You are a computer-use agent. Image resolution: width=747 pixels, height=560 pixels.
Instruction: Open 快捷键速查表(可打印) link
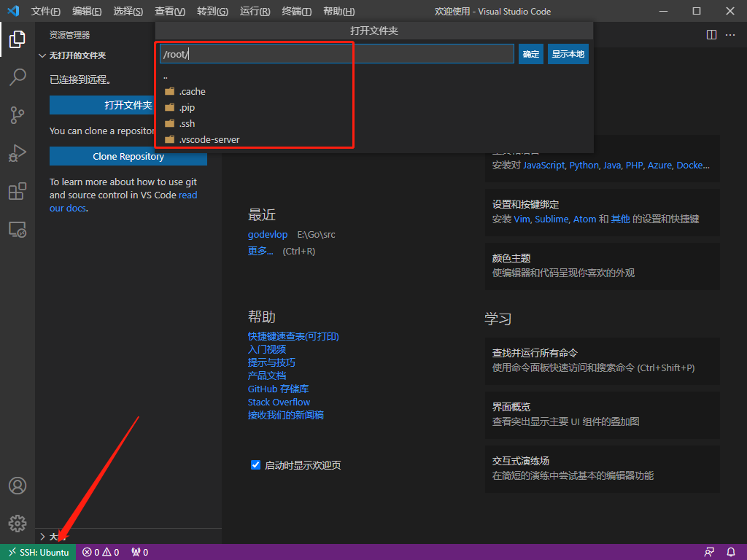(293, 336)
